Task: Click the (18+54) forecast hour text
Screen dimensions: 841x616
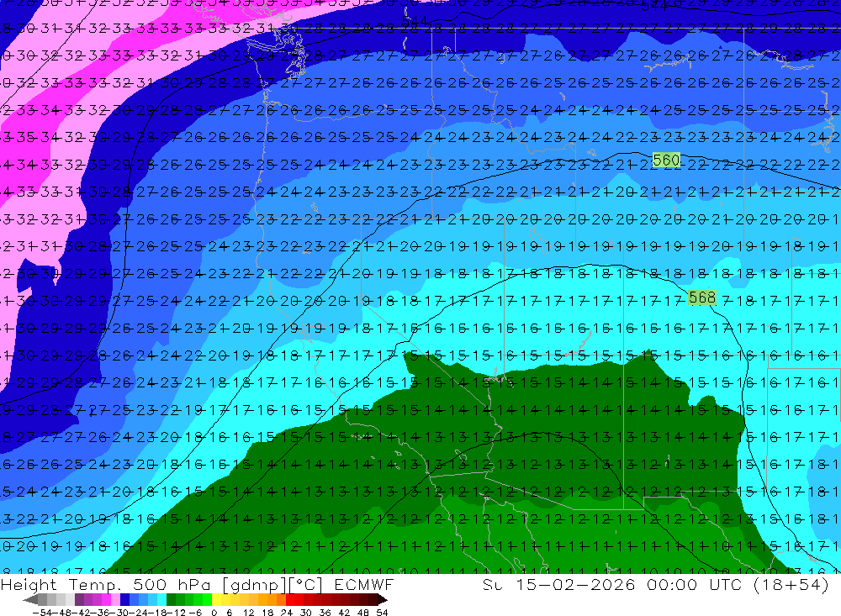Action: click(791, 585)
